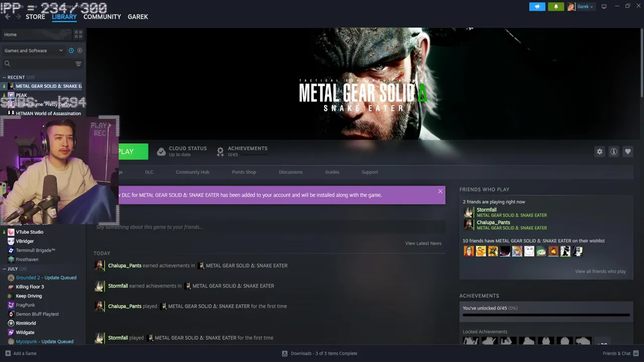This screenshot has height=362, width=644.
Task: Click the Achievements gear icon
Action: (x=220, y=151)
